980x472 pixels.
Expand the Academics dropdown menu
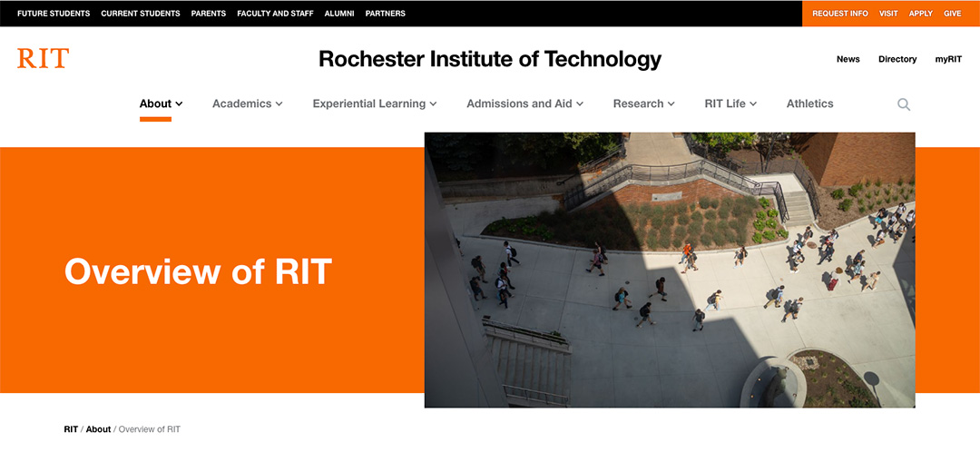247,103
